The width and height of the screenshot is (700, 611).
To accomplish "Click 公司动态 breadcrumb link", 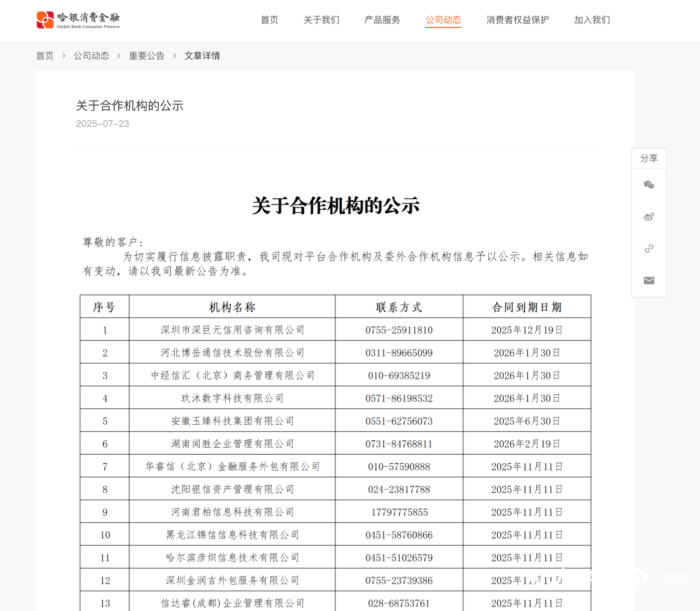I will click(x=91, y=56).
